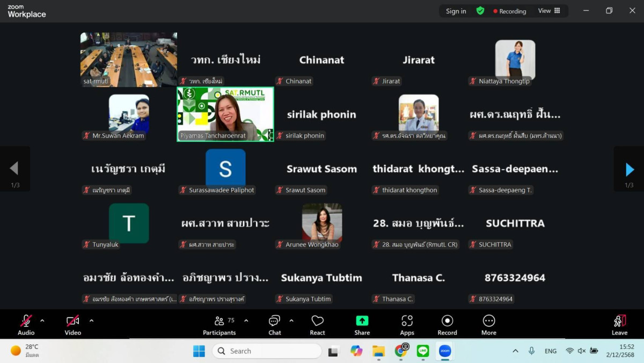Toggle the taskbar speaker volume icon
The width and height of the screenshot is (644, 363).
(581, 351)
